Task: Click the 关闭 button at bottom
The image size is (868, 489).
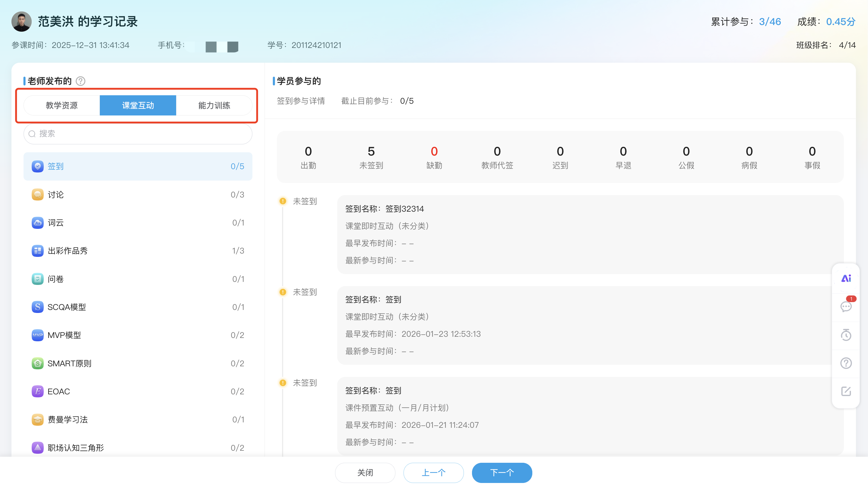Action: [365, 472]
